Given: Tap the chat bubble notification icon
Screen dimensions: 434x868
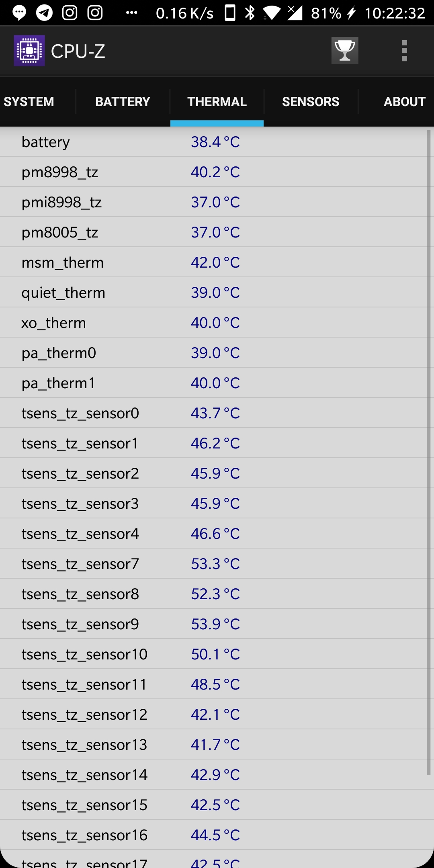Looking at the screenshot, I should pyautogui.click(x=19, y=13).
